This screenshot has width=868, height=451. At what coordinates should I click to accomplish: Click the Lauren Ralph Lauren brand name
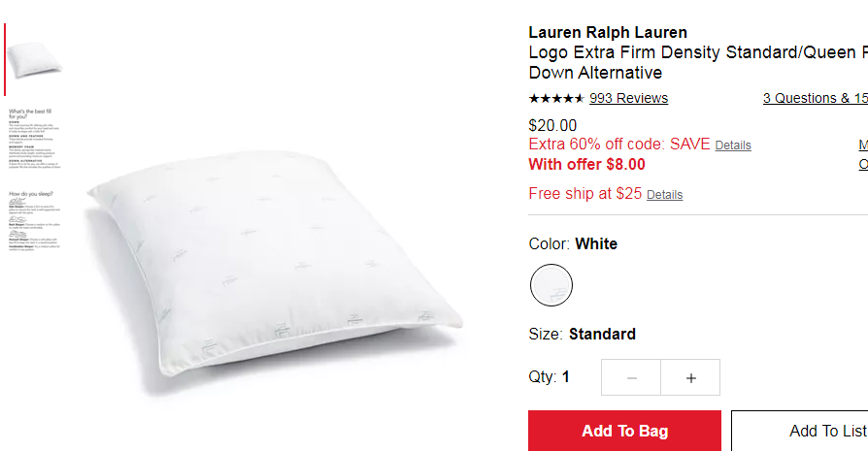click(608, 33)
